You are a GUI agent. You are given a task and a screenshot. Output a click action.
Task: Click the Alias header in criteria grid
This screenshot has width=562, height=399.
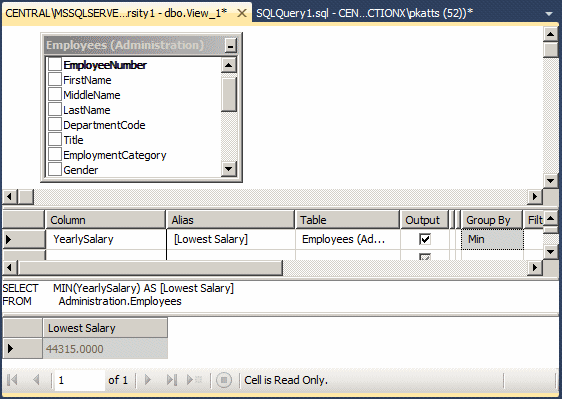pyautogui.click(x=230, y=220)
